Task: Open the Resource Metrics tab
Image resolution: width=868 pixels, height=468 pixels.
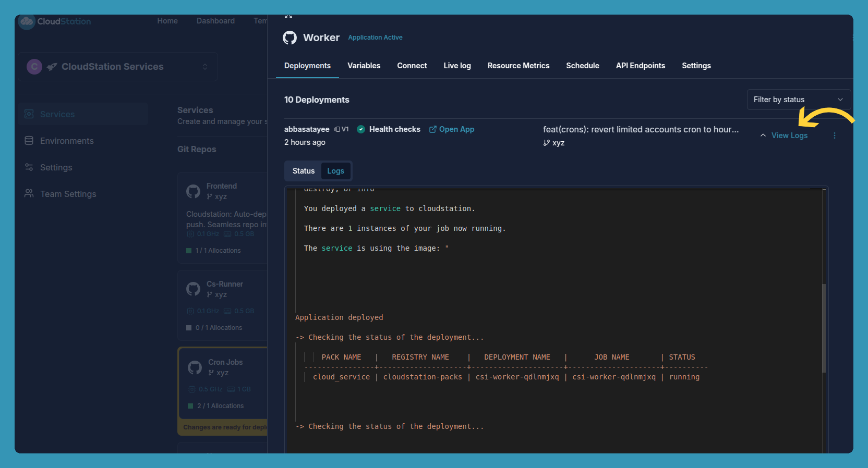Action: 519,66
